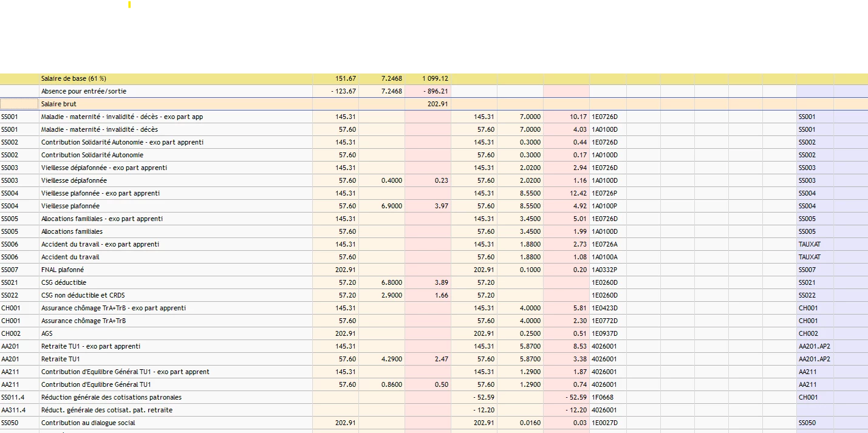Click the Contribution au dialogue social label

click(88, 423)
